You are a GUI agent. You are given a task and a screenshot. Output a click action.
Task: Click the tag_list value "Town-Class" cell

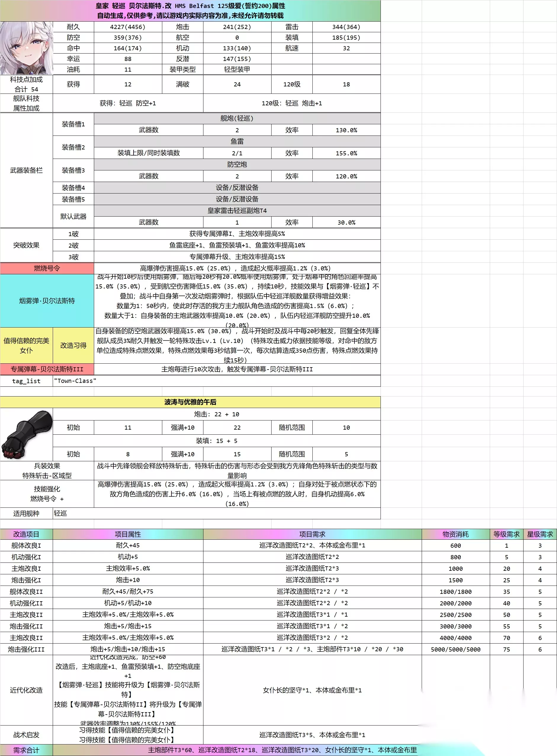coord(217,381)
